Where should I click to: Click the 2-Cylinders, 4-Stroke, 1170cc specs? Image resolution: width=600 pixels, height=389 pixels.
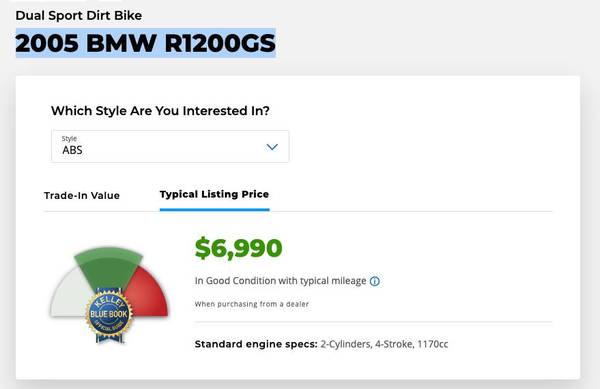pyautogui.click(x=384, y=344)
